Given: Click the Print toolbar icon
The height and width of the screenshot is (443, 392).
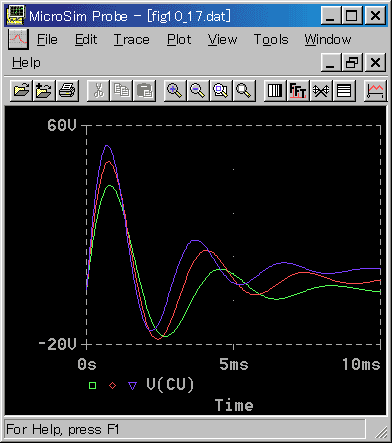Looking at the screenshot, I should pos(67,90).
